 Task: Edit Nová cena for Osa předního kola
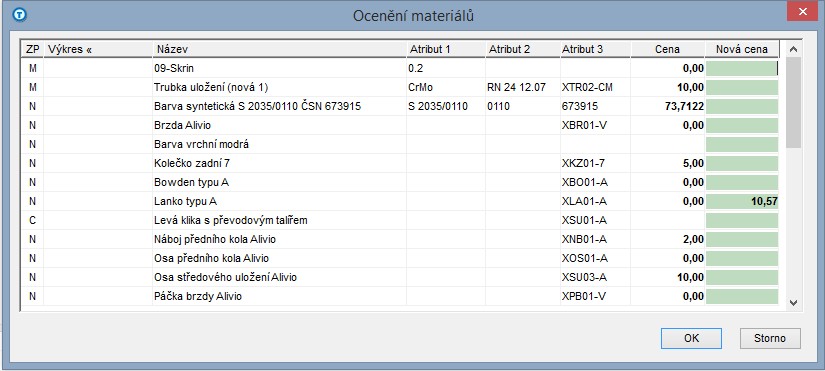click(742, 258)
